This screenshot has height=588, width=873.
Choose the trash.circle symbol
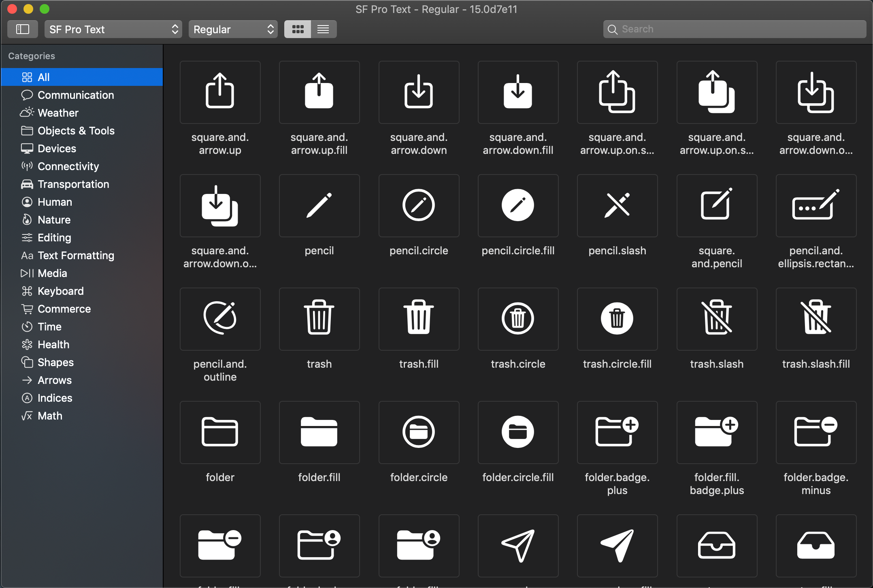517,319
